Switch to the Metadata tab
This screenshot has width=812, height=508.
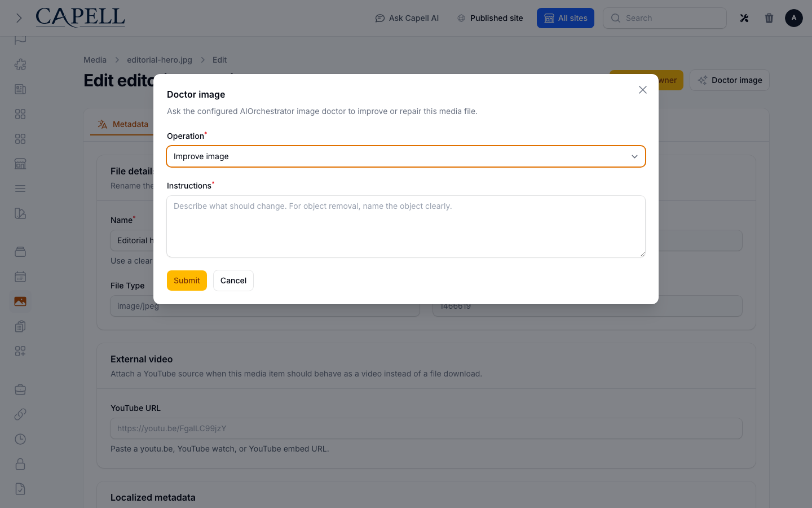tap(123, 124)
